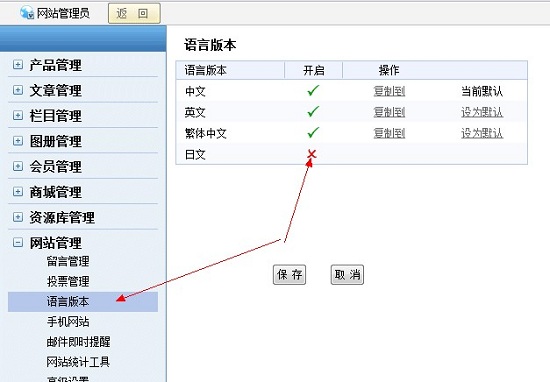Open 图册管理 menu label

click(x=55, y=141)
